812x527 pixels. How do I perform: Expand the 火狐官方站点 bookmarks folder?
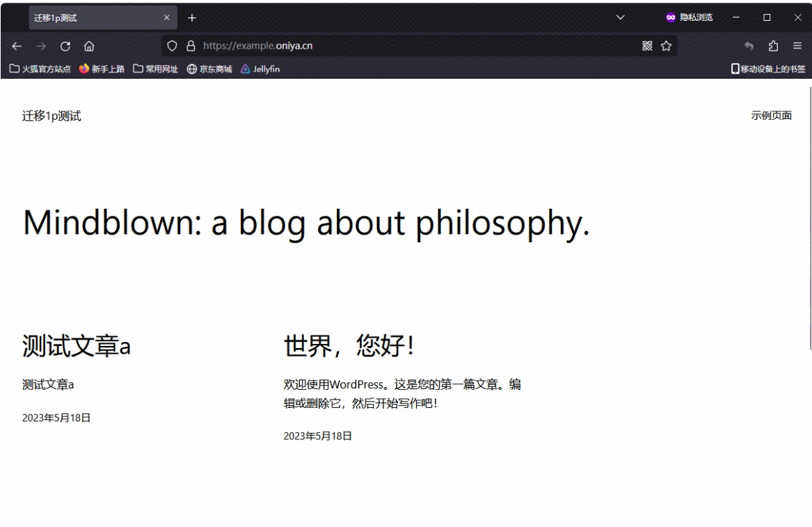tap(40, 69)
